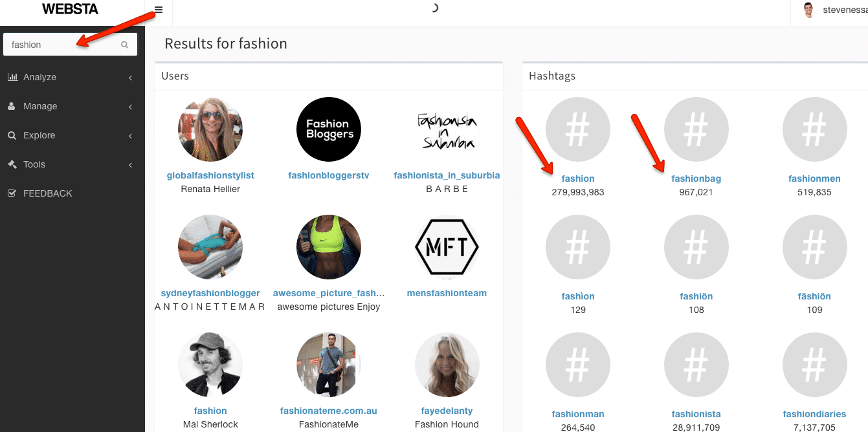Expand the Manage menu chevron
The width and height of the screenshot is (868, 432).
[130, 107]
